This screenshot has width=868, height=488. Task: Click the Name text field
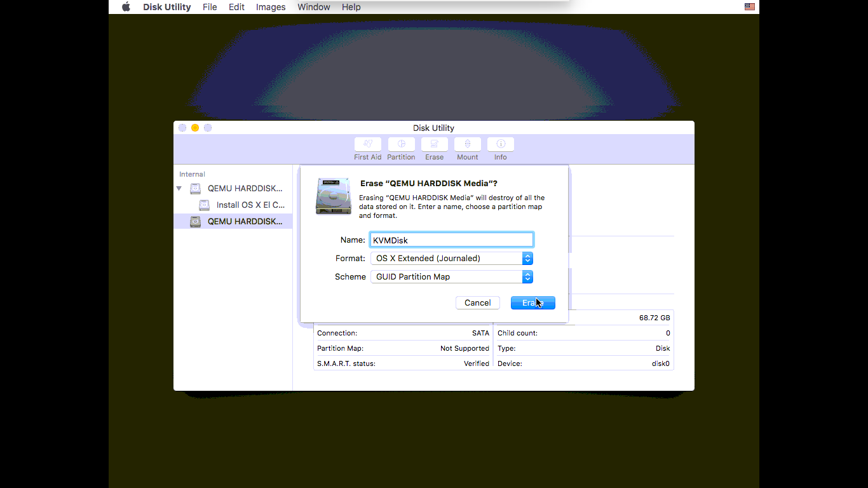451,240
